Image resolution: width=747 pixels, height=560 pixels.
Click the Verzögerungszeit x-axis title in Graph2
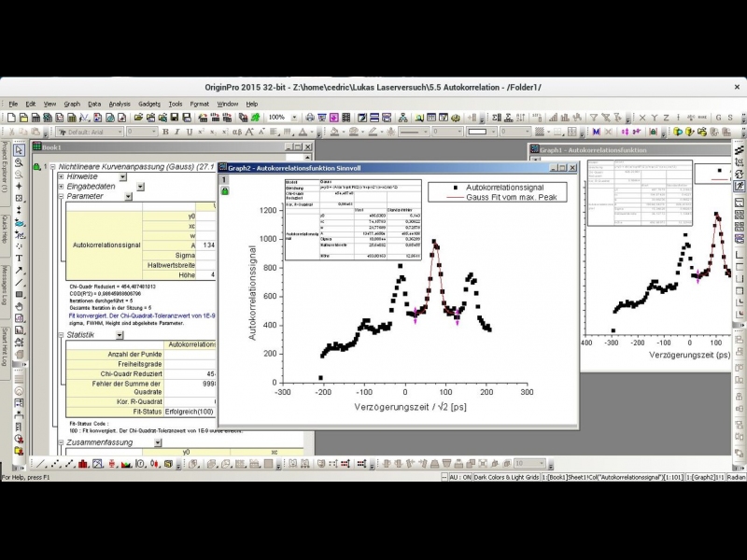click(410, 407)
